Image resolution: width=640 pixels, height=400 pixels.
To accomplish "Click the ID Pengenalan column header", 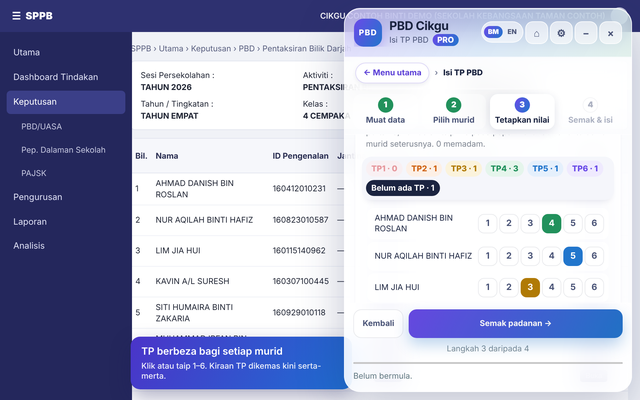I will point(300,156).
